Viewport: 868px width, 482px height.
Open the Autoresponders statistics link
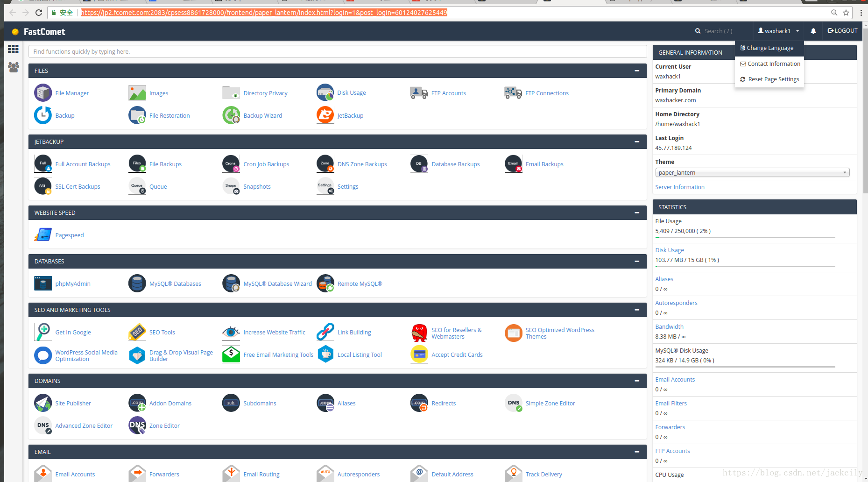pos(676,303)
